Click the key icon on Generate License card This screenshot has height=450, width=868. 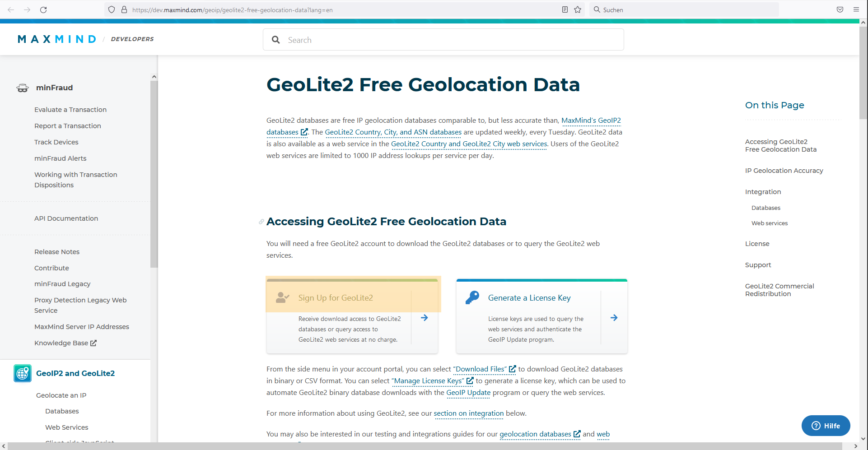coord(472,297)
